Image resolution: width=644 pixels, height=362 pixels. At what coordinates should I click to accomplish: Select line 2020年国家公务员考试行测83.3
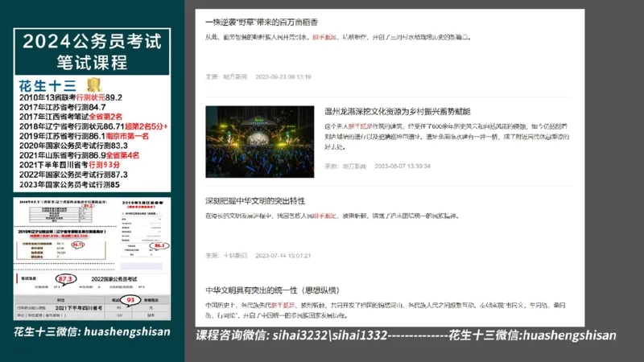(x=73, y=146)
